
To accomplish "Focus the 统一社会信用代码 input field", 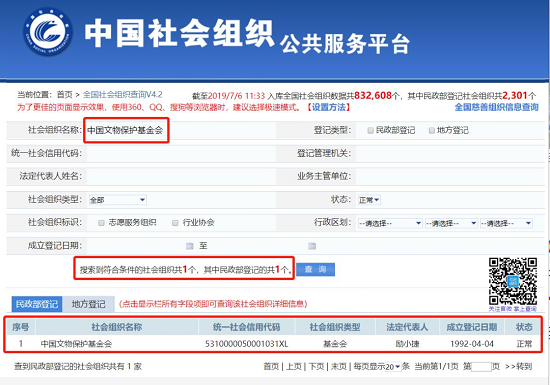I will coord(180,153).
